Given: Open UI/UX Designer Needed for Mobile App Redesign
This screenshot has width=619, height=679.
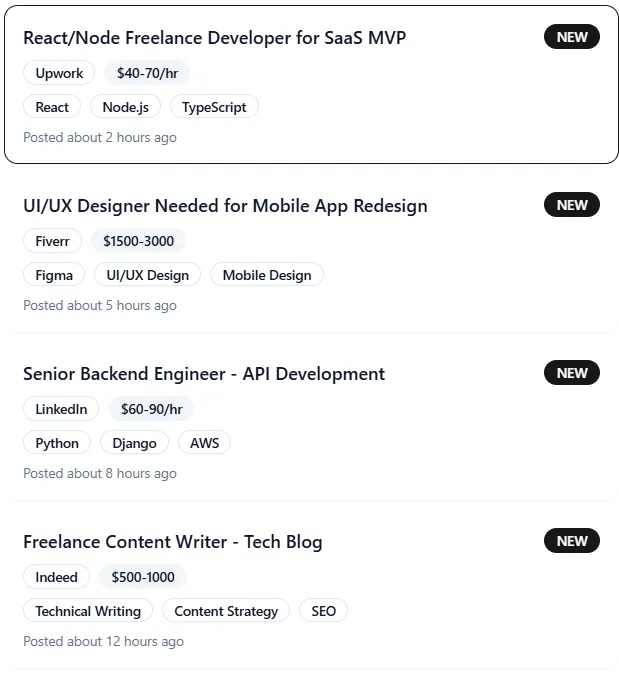Looking at the screenshot, I should point(225,206).
